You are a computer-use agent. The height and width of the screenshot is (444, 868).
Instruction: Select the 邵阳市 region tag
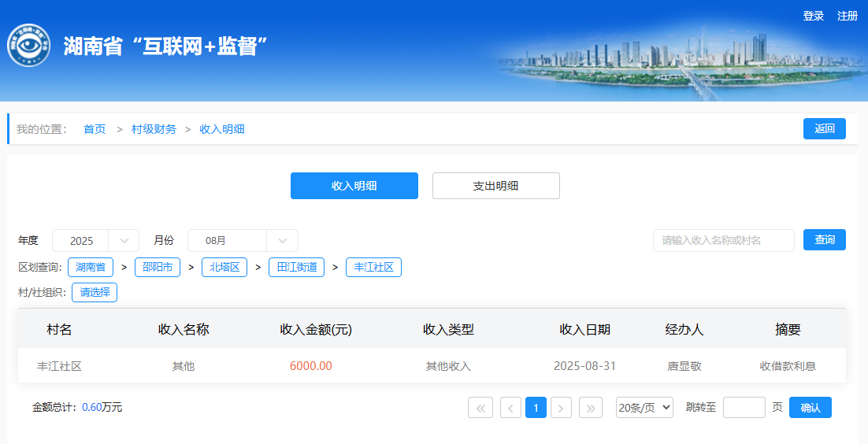[158, 267]
